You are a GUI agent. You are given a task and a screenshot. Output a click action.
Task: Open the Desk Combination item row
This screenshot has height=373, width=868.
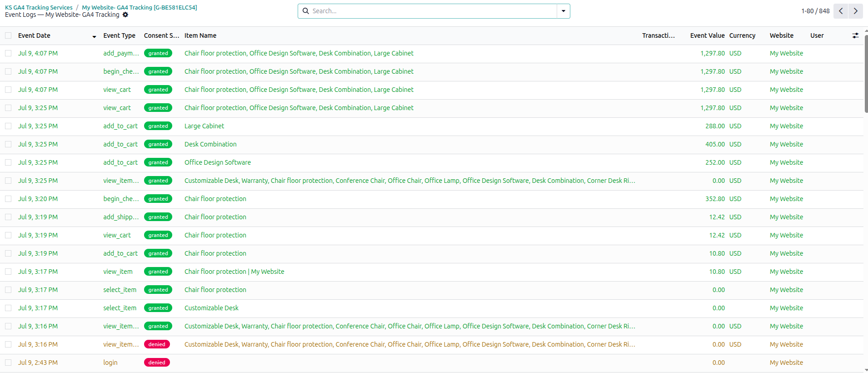click(x=210, y=144)
